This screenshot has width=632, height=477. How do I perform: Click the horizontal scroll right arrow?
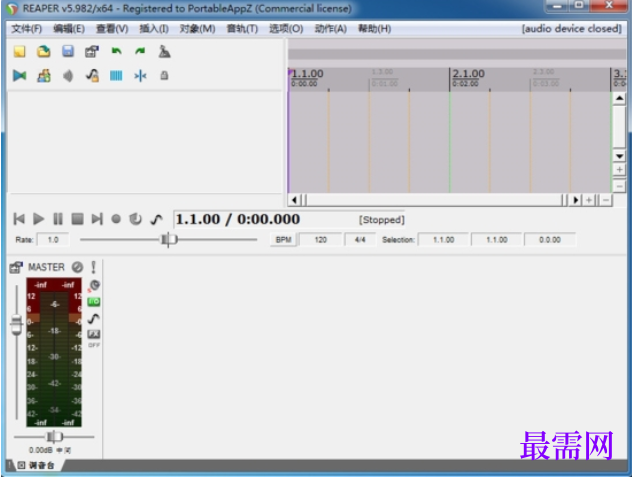point(576,200)
